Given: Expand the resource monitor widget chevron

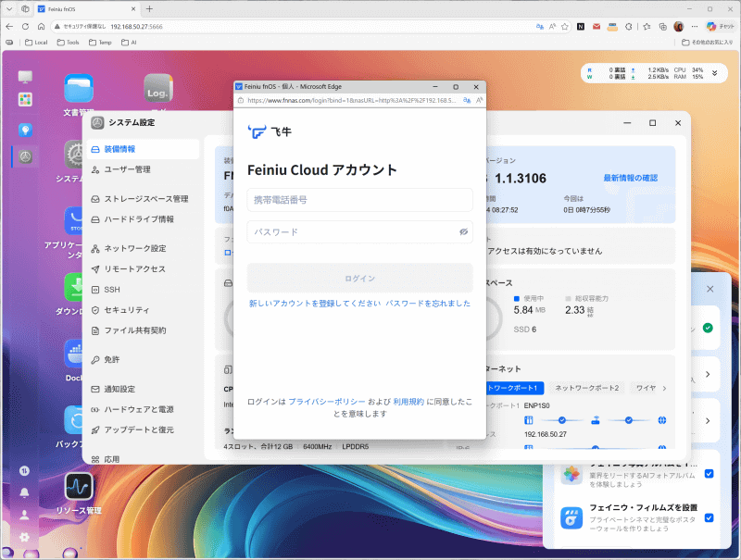Looking at the screenshot, I should pos(714,73).
